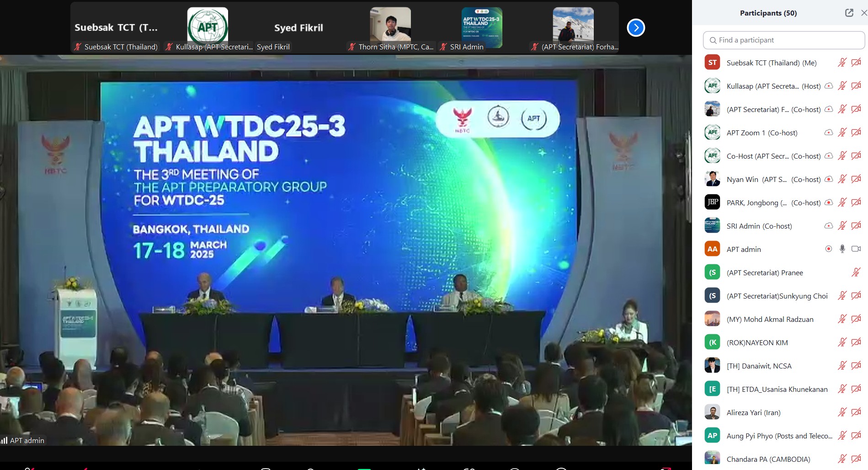Select participant name Nyan Win (APT S...
This screenshot has height=470, width=868.
coord(757,179)
